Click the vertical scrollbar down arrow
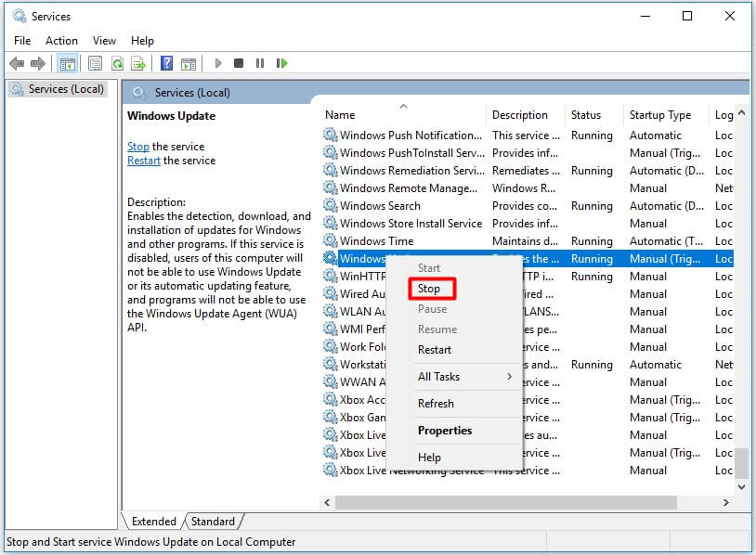The width and height of the screenshot is (756, 555). [741, 486]
